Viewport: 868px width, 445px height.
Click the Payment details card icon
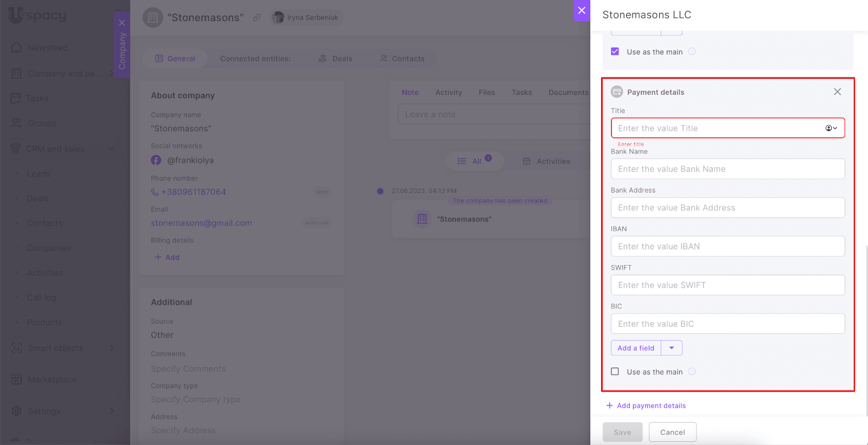[617, 92]
